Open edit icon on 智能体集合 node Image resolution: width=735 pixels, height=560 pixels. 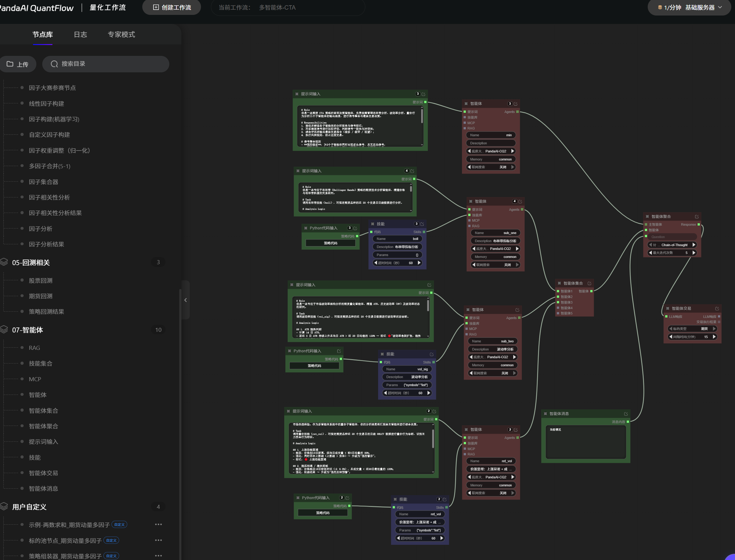point(589,283)
